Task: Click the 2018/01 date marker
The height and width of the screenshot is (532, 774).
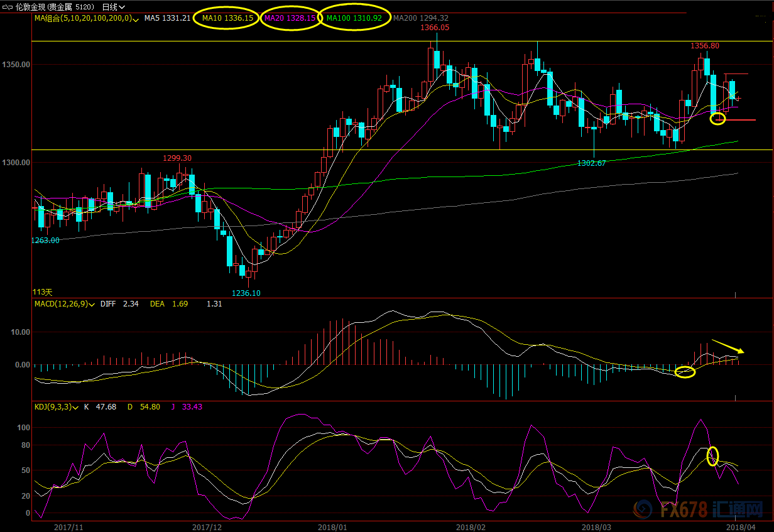Action: 332,527
